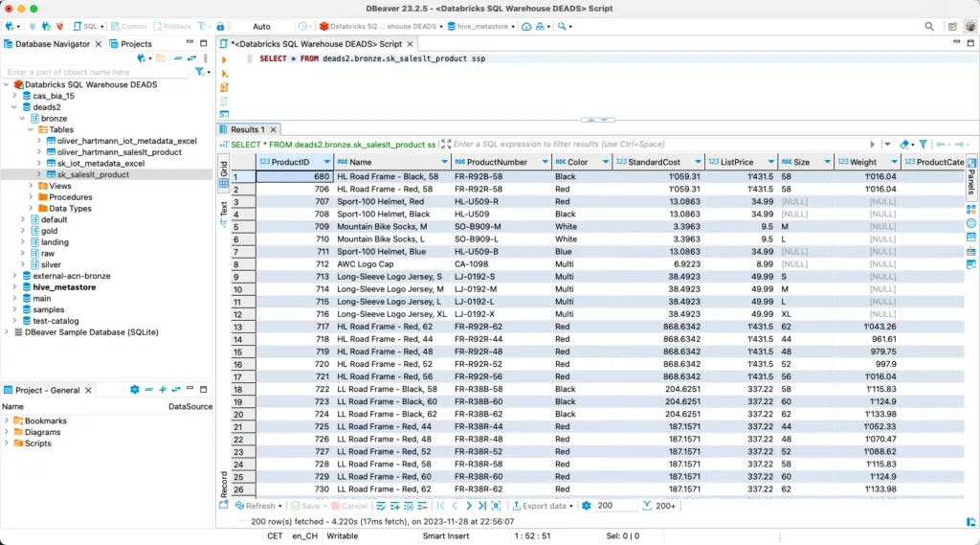Image resolution: width=980 pixels, height=545 pixels.
Task: Click the filter icon in Database Navigator
Action: pos(200,72)
